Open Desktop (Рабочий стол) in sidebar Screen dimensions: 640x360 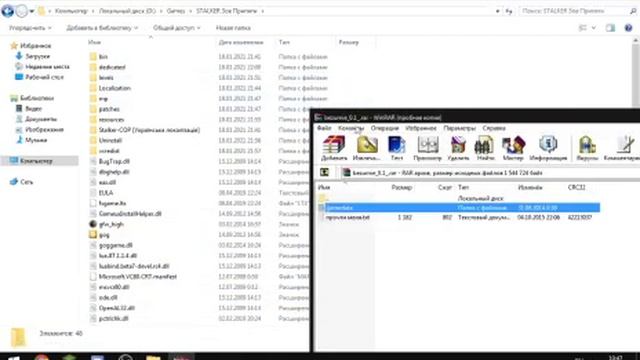click(39, 77)
